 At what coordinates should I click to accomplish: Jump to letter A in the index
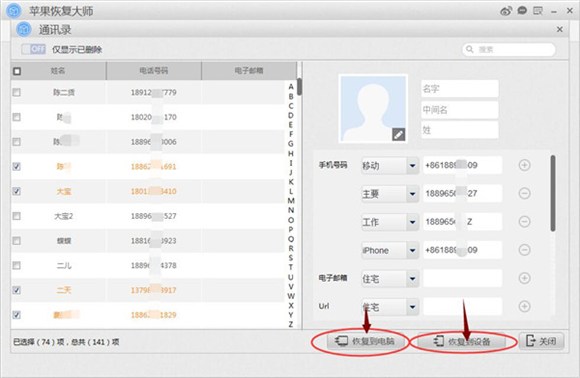(x=291, y=87)
